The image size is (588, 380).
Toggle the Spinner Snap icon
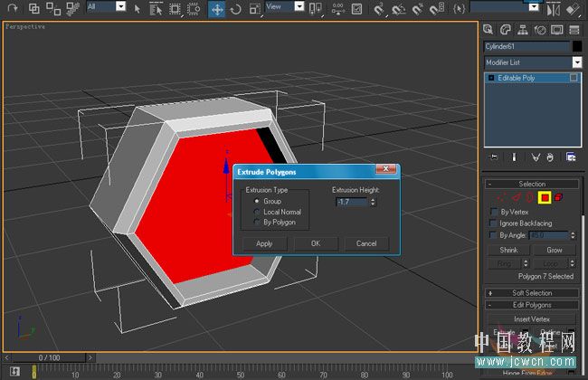click(x=437, y=9)
